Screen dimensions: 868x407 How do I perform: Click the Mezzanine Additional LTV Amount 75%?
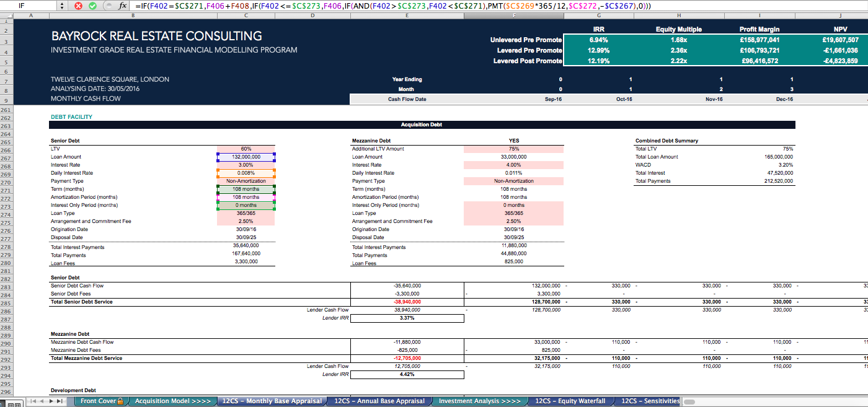[x=514, y=149]
